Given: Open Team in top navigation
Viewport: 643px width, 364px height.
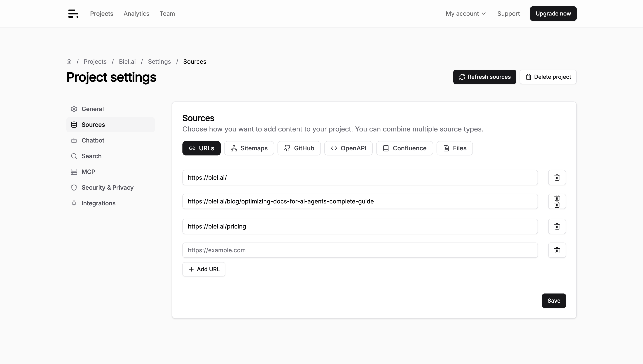Looking at the screenshot, I should pyautogui.click(x=167, y=14).
